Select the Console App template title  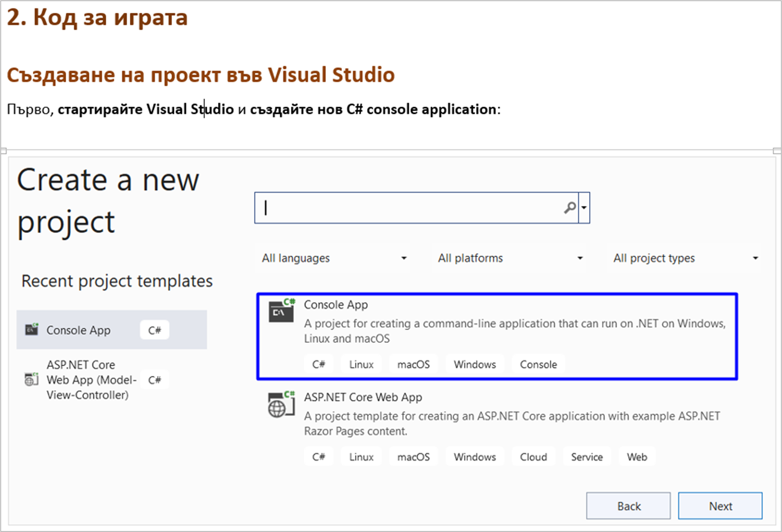(x=336, y=305)
